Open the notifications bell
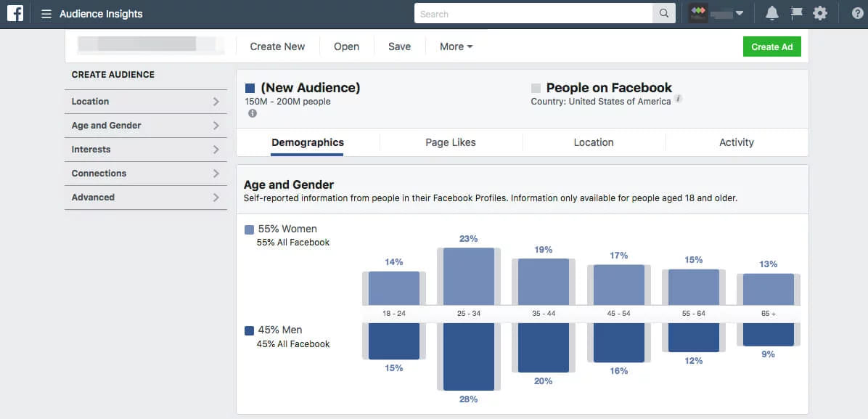868x419 pixels. point(771,14)
